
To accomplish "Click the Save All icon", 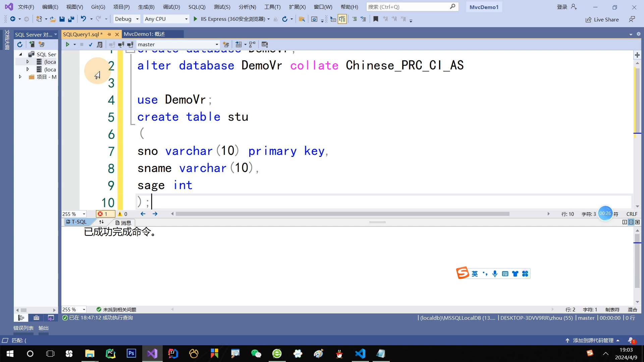I will 71,19.
